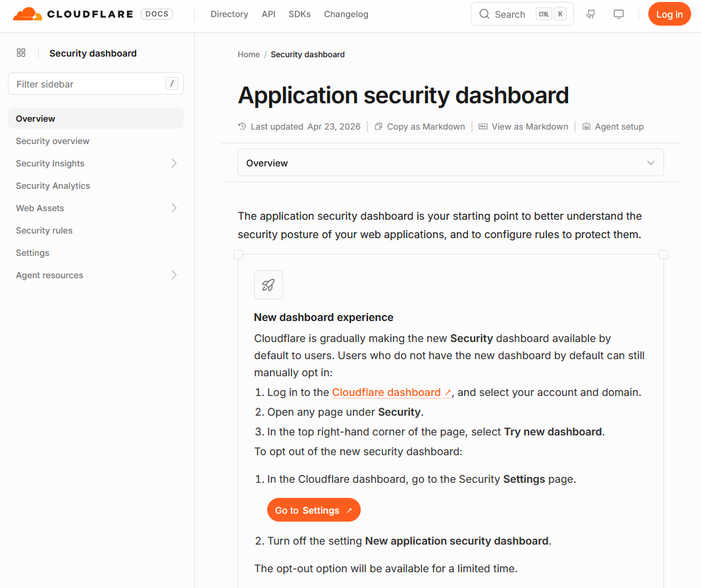
Task: Expand Agent resources sidebar section
Action: tap(174, 275)
